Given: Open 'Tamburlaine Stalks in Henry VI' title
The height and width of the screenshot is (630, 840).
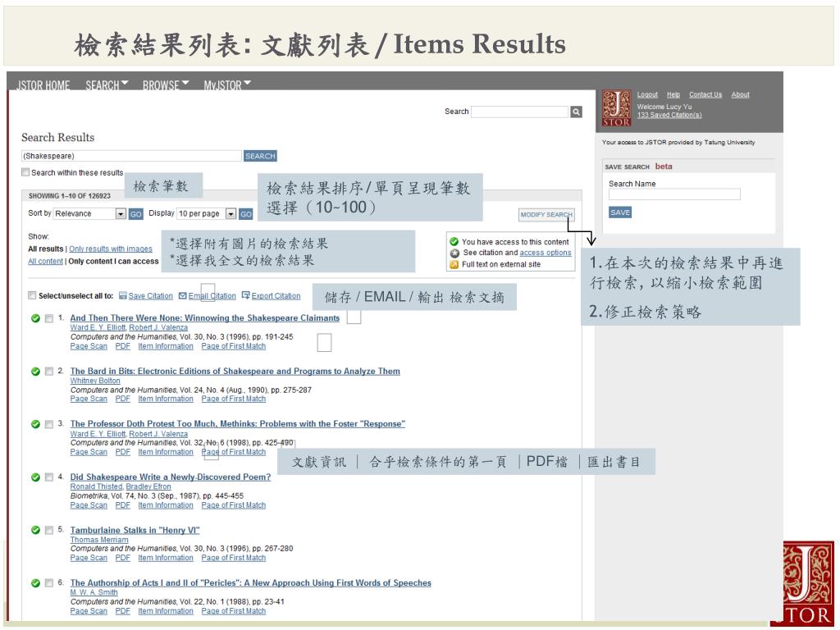Looking at the screenshot, I should pos(135,530).
